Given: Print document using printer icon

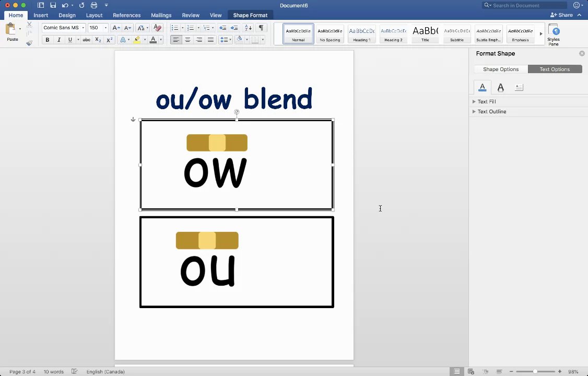Looking at the screenshot, I should 94,5.
